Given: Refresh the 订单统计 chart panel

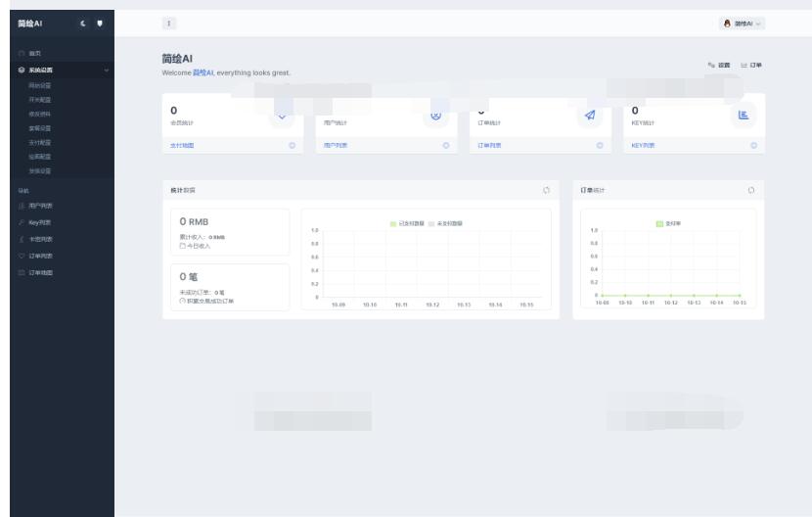Looking at the screenshot, I should click(x=751, y=190).
